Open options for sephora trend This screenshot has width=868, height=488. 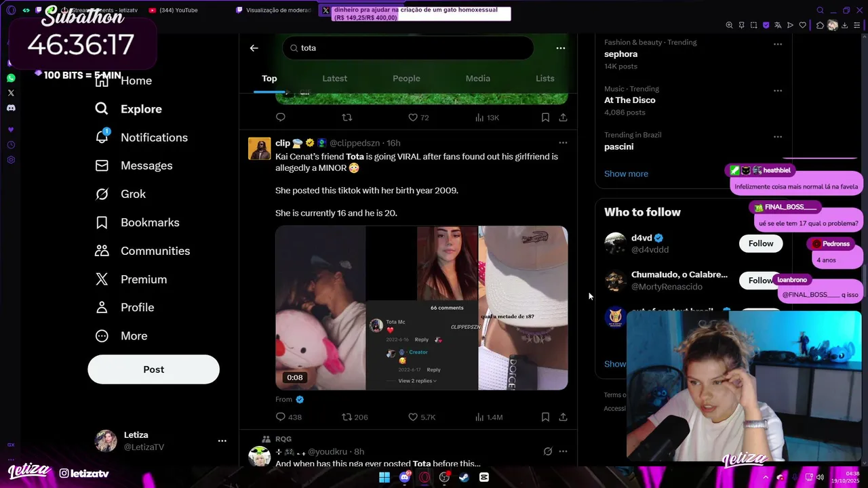[778, 44]
